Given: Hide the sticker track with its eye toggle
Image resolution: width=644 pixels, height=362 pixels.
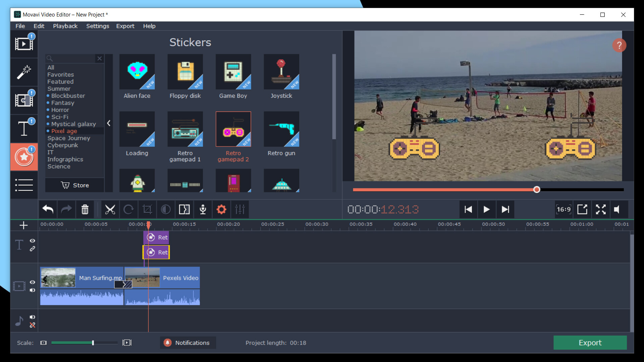Looking at the screenshot, I should coord(32,241).
